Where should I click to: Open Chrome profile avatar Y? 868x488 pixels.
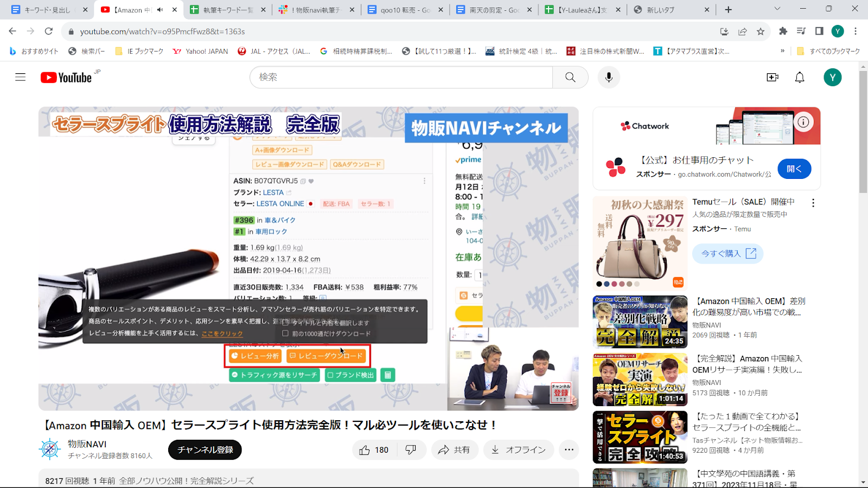838,31
